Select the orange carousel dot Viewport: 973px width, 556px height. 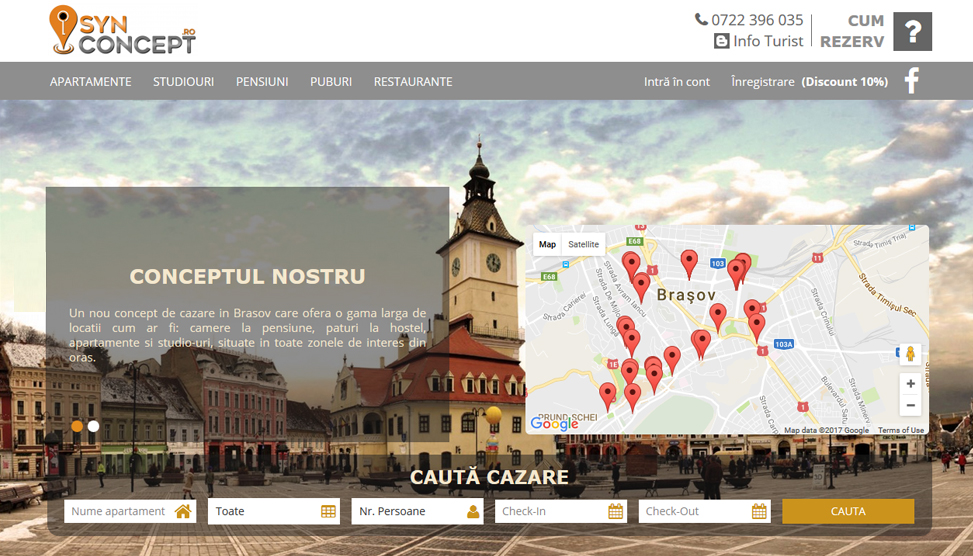click(77, 426)
